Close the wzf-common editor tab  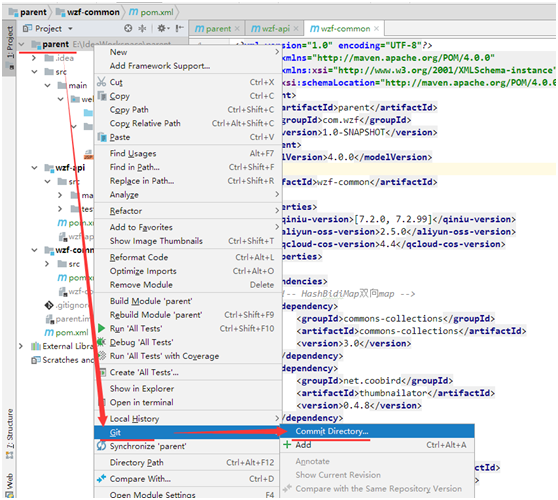point(377,28)
